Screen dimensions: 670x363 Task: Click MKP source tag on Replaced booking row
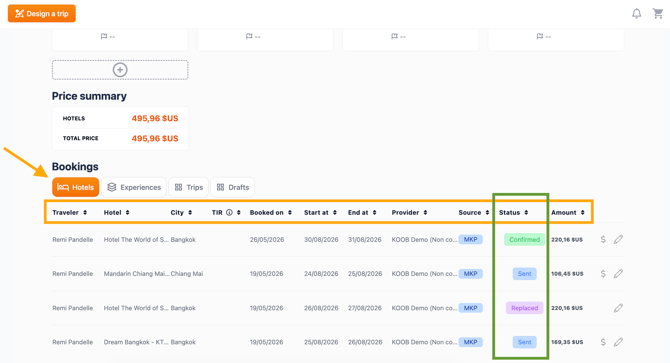(x=470, y=308)
